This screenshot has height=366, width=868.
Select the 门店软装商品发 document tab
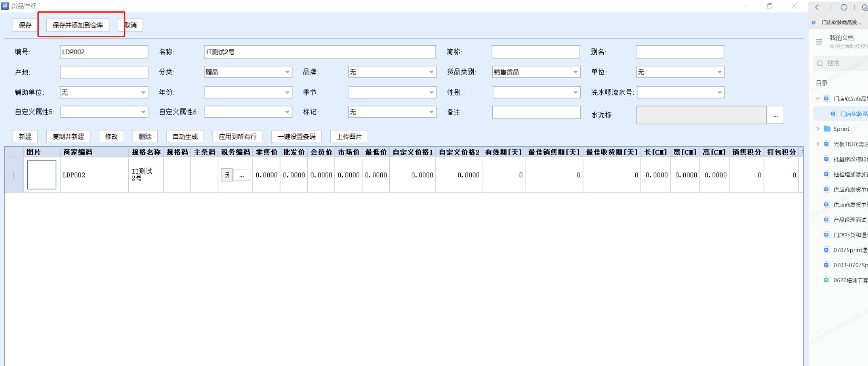coord(839,22)
